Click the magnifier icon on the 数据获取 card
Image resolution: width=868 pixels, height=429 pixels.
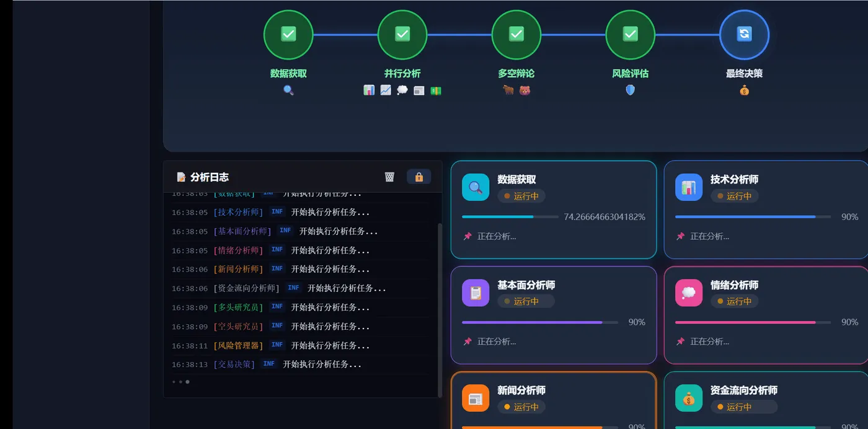pos(476,187)
